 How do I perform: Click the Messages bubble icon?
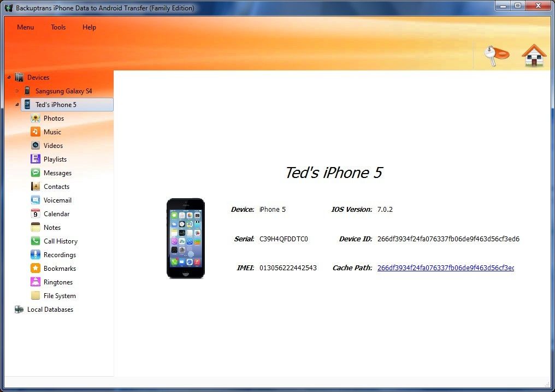pos(36,173)
